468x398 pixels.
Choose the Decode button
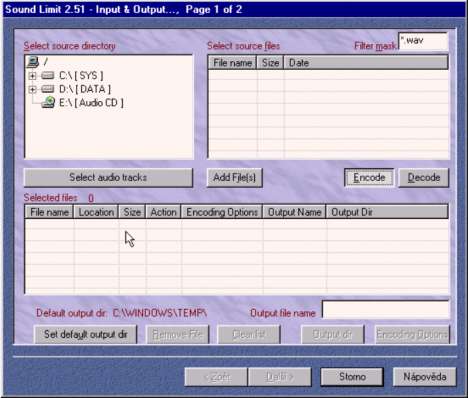pyautogui.click(x=424, y=177)
